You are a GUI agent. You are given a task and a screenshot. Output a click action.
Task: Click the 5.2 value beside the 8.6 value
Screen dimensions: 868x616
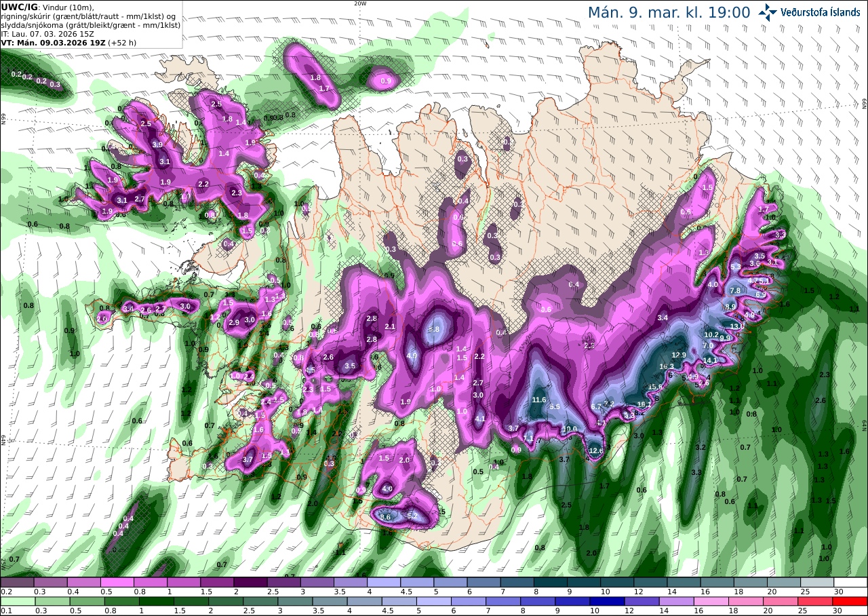412,516
